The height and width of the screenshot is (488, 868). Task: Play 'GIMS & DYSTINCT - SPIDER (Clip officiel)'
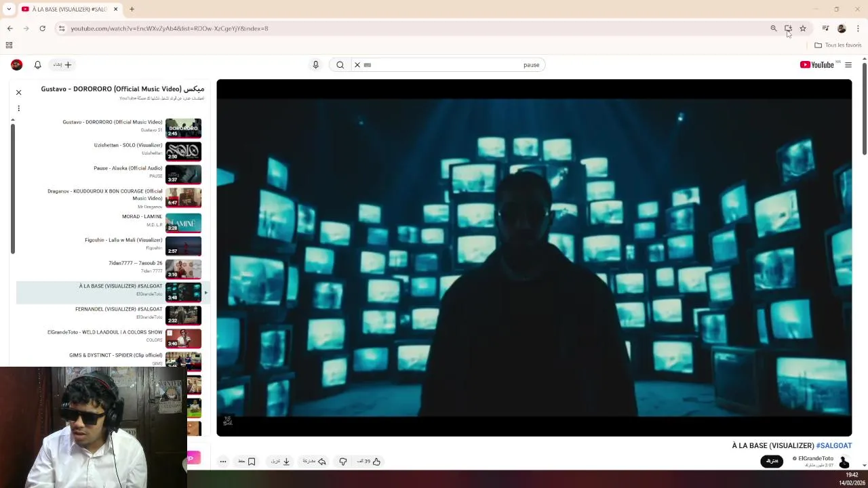[116, 355]
